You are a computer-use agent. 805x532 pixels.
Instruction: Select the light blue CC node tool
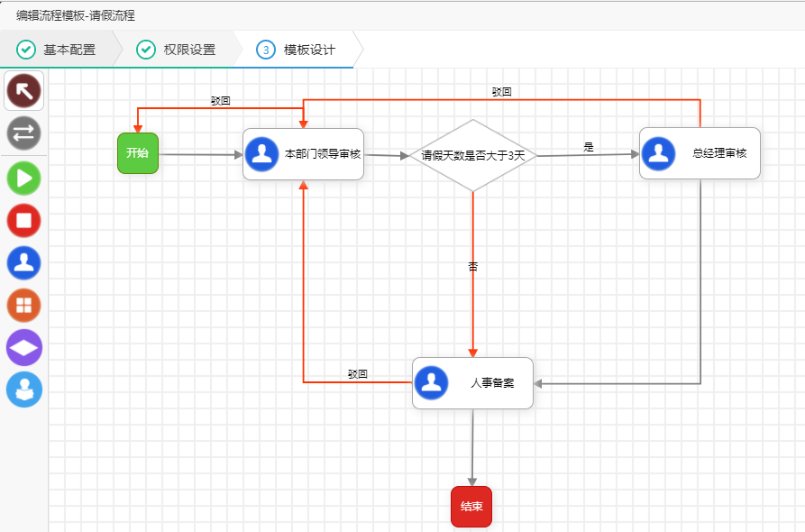pyautogui.click(x=23, y=390)
